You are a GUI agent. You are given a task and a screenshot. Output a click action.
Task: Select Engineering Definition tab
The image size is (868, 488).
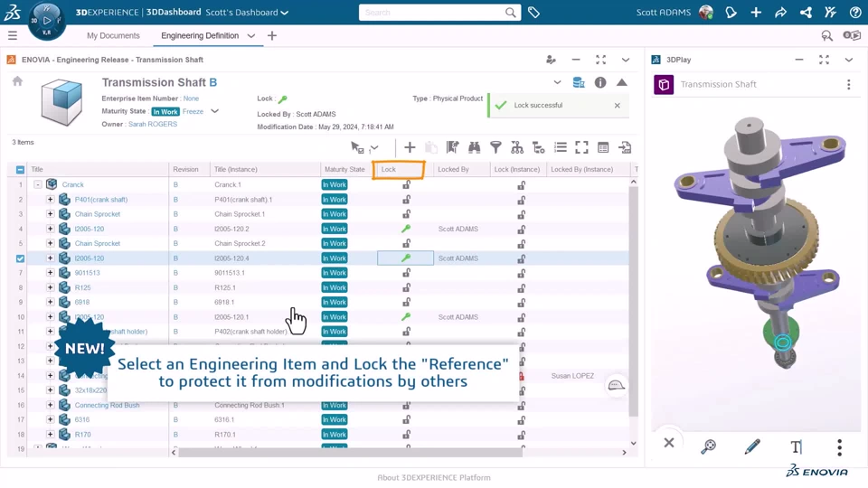200,35
